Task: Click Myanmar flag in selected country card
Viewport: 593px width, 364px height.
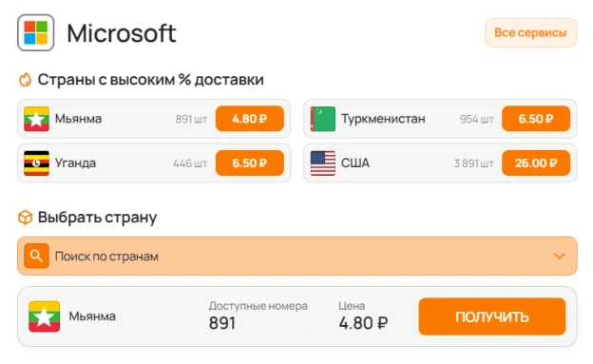Action: (45, 316)
